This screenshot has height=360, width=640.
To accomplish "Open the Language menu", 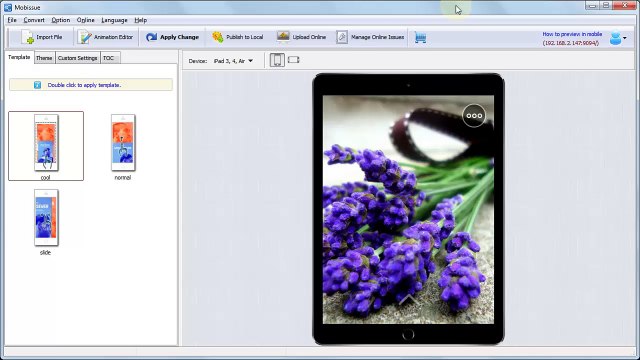I will (x=114, y=20).
